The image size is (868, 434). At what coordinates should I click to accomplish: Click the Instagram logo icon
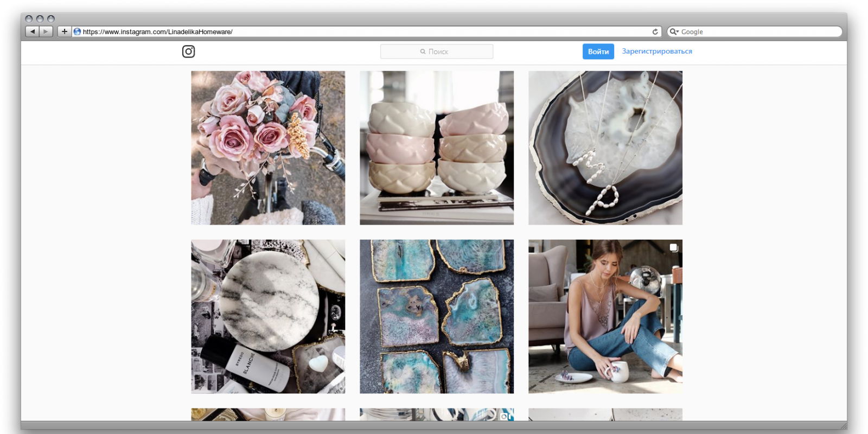point(188,52)
